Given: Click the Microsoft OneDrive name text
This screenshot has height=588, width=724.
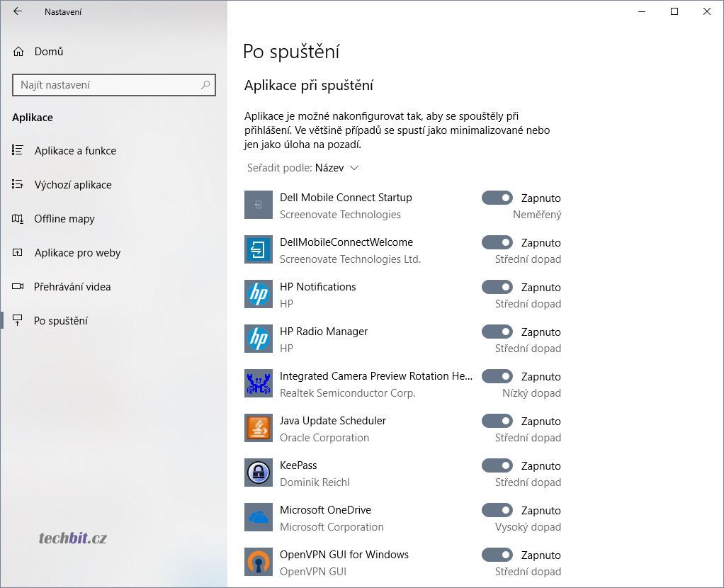Looking at the screenshot, I should tap(326, 510).
